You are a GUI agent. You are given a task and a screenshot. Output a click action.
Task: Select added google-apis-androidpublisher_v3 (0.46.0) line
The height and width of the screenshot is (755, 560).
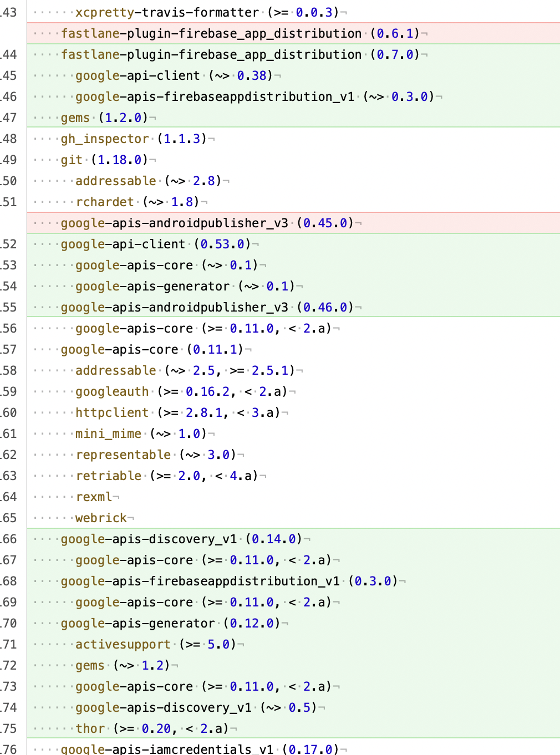click(294, 307)
